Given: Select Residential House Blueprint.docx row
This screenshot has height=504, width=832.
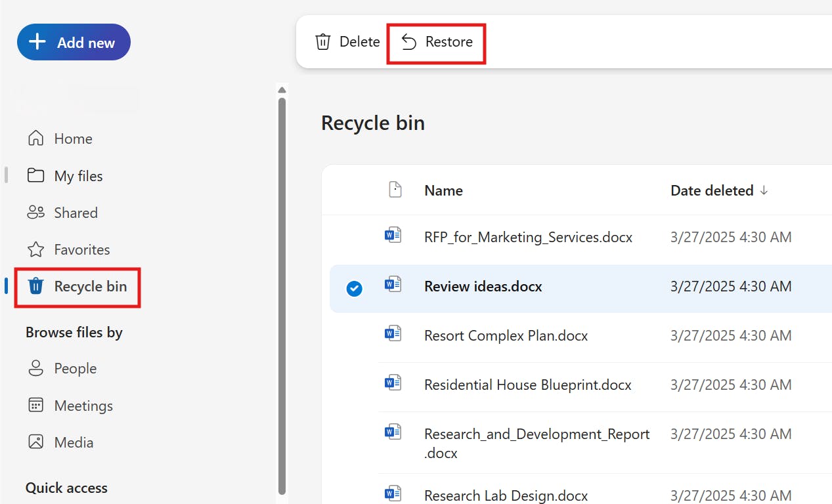Looking at the screenshot, I should pyautogui.click(x=527, y=385).
